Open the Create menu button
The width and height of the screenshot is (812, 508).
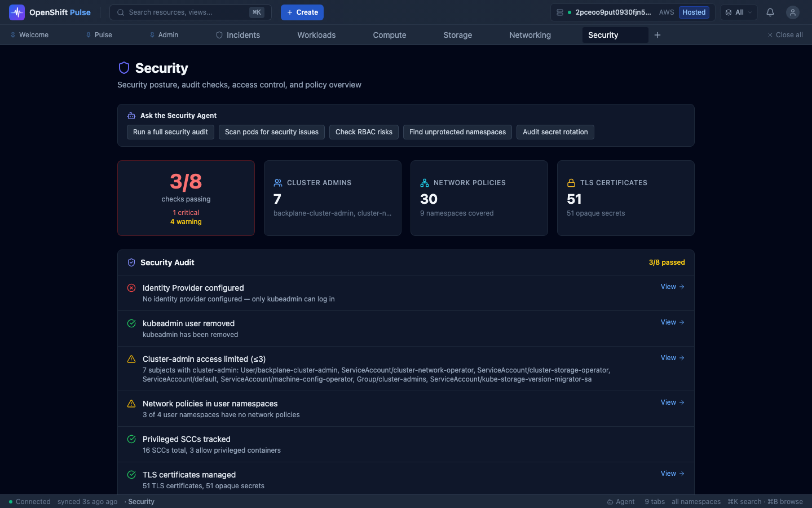pyautogui.click(x=302, y=12)
